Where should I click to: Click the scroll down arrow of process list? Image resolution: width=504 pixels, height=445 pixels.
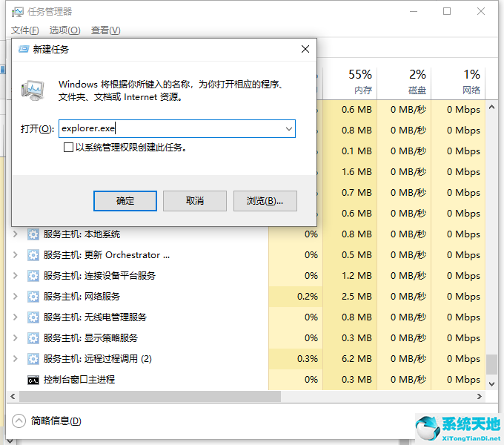[491, 383]
